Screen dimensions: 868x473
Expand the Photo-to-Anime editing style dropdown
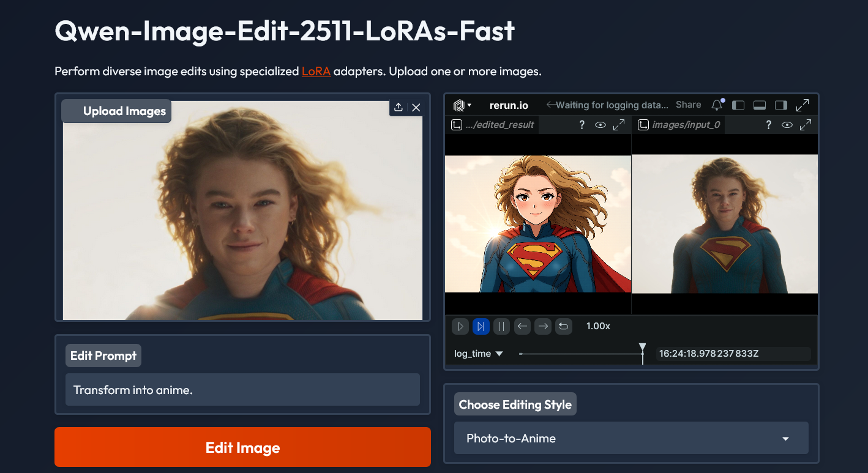(630, 438)
